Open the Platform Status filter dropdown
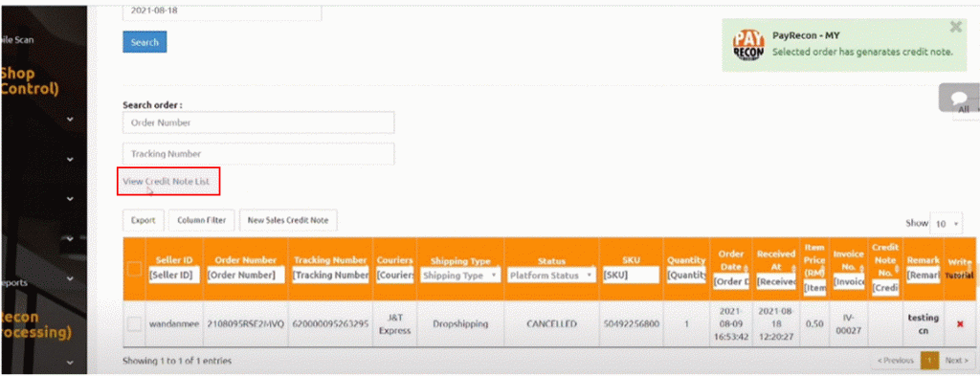This screenshot has width=980, height=376. coord(551,275)
